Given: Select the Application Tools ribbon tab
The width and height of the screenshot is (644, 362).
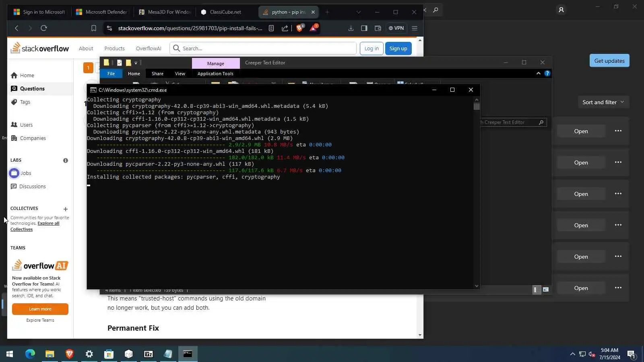Looking at the screenshot, I should pyautogui.click(x=215, y=74).
